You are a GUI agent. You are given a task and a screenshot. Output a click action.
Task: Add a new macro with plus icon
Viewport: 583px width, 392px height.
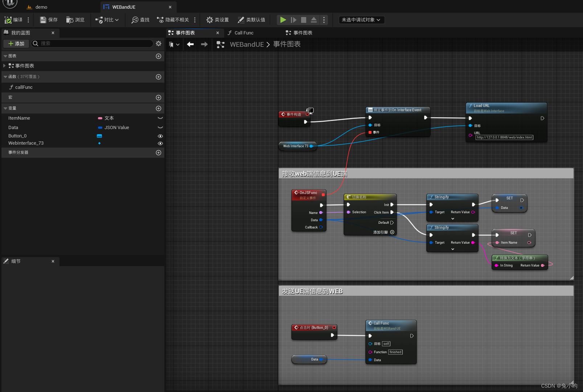coord(159,98)
